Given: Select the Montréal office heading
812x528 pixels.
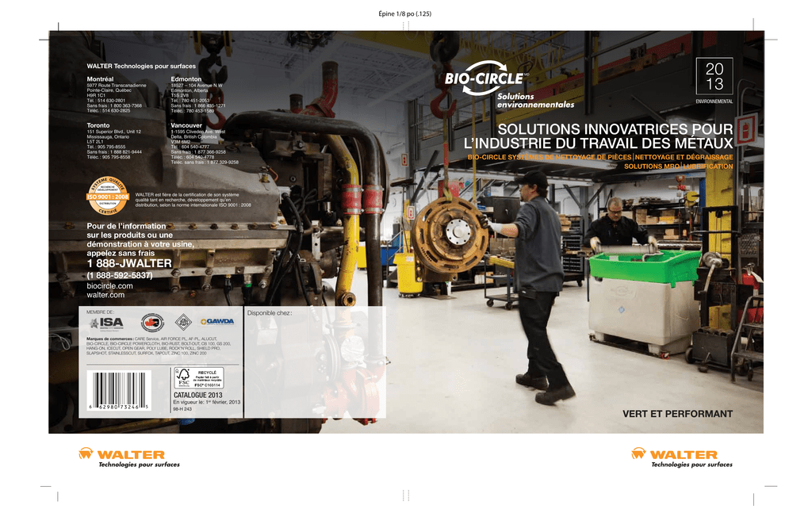Looking at the screenshot, I should 100,79.
